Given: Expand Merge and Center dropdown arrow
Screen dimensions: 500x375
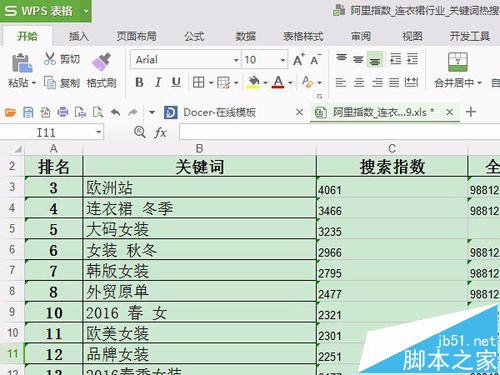Looking at the screenshot, I should [480, 82].
